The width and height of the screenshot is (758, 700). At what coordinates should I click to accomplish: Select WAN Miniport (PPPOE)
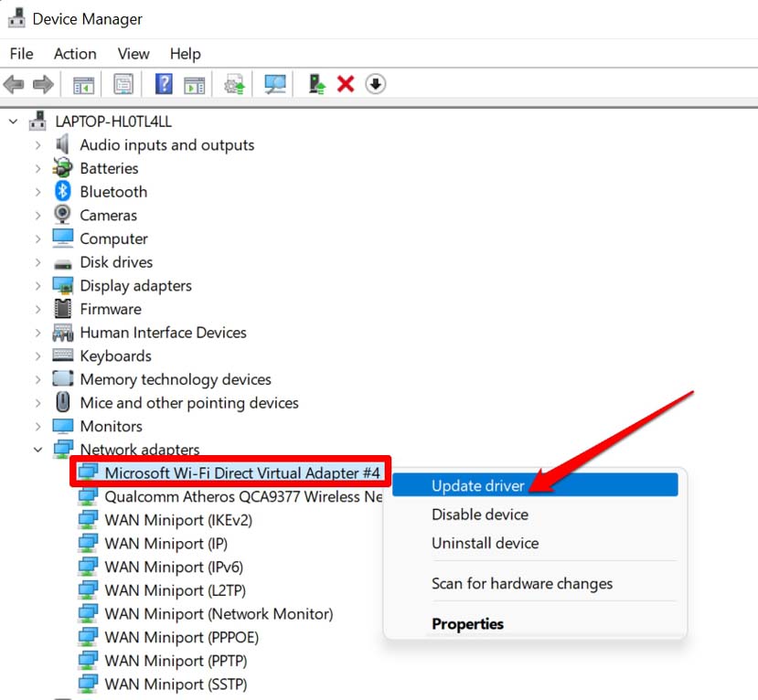coord(181,637)
